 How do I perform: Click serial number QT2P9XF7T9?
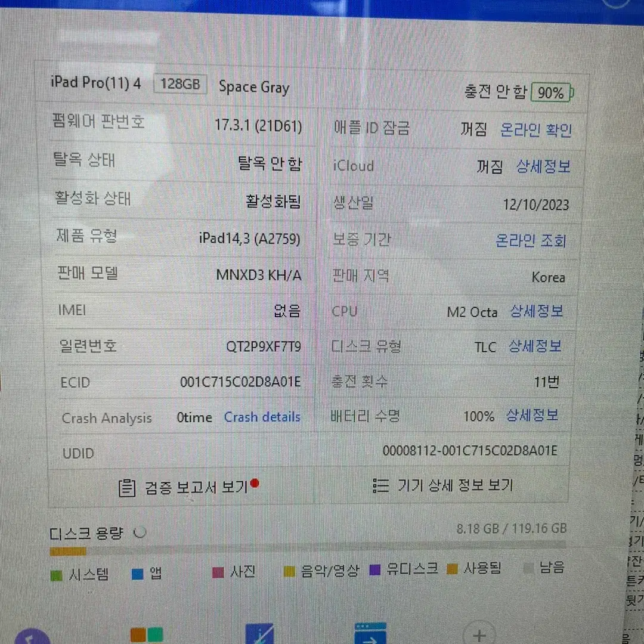coord(264,346)
